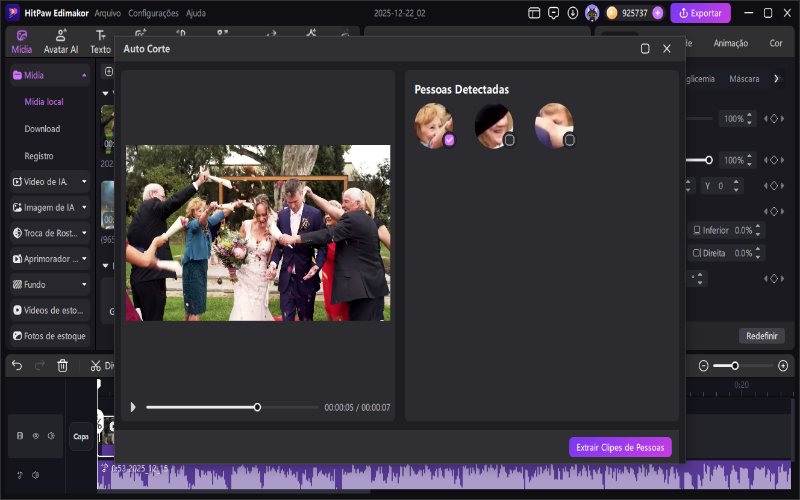Uncheck the first detected person with blonde hair
This screenshot has width=800, height=500.
click(x=449, y=140)
